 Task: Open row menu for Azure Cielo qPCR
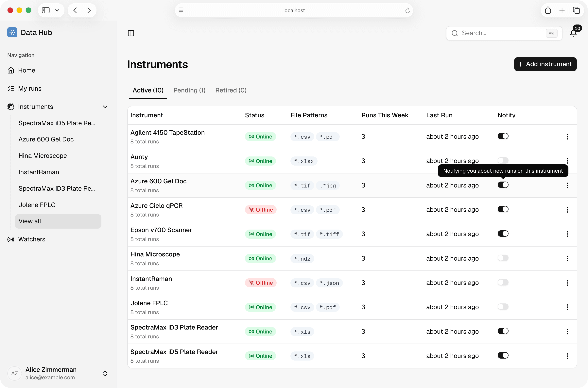[x=567, y=210]
